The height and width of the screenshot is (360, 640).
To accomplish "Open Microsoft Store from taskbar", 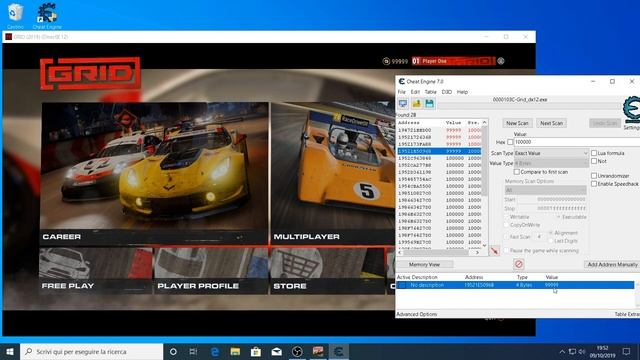I will pyautogui.click(x=256, y=351).
